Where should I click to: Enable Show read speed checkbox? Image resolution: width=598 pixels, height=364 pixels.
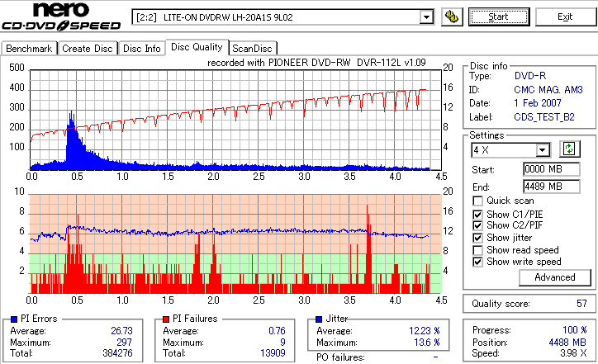pos(477,250)
